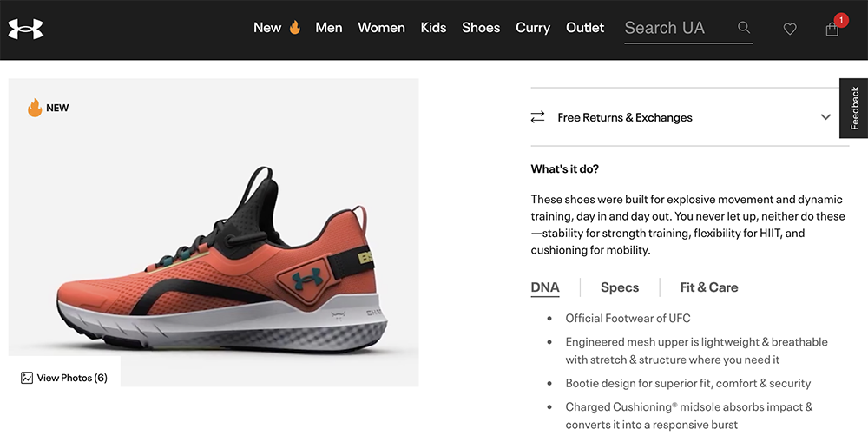The image size is (868, 442).
Task: Open the Feedback side button
Action: 854,108
